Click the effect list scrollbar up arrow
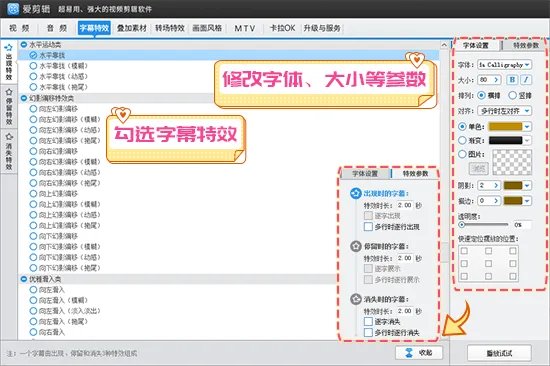This screenshot has width=550, height=366. point(444,45)
